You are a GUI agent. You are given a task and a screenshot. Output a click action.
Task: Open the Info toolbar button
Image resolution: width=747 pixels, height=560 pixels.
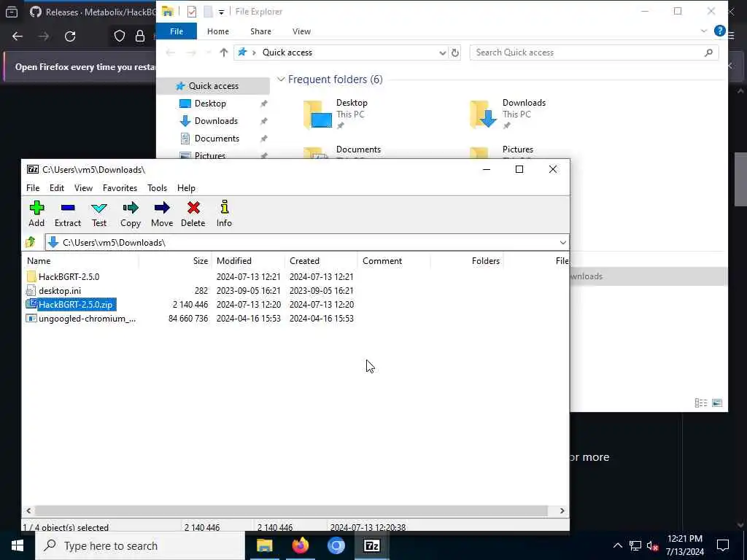224,214
